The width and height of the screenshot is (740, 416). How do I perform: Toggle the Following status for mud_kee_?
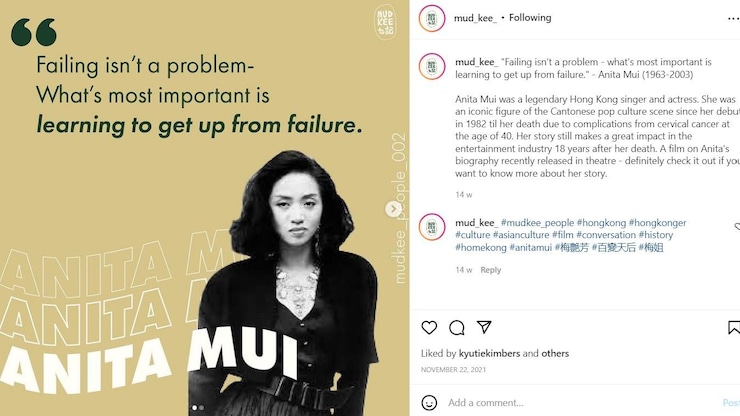[x=530, y=17]
